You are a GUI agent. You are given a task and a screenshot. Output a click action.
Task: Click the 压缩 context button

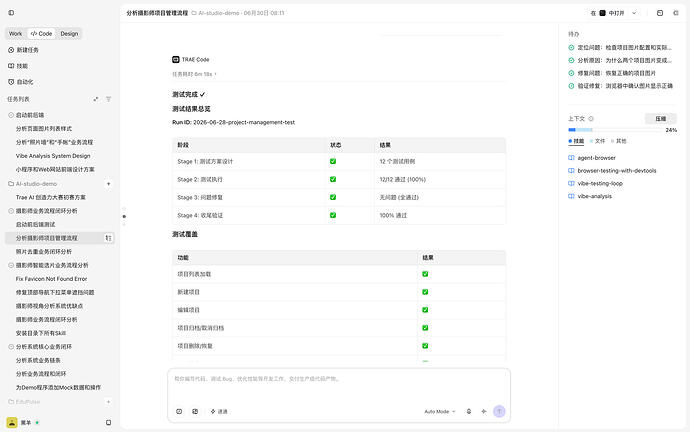(661, 119)
